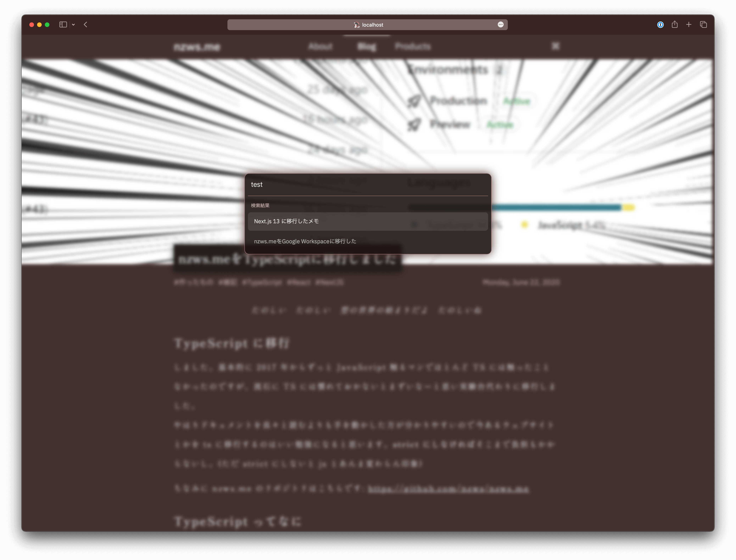
Task: Open the blurred About nav item
Action: 320,46
